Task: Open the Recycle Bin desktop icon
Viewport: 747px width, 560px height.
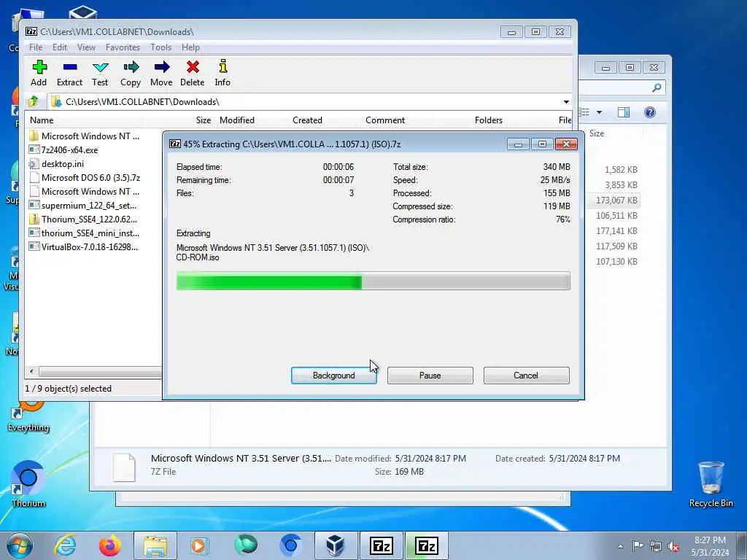Action: [x=711, y=484]
